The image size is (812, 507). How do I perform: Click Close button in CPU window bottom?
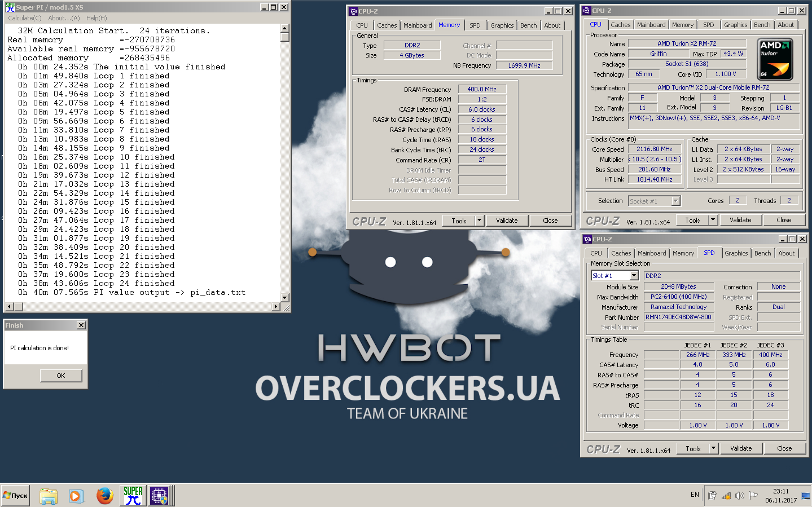tap(784, 220)
